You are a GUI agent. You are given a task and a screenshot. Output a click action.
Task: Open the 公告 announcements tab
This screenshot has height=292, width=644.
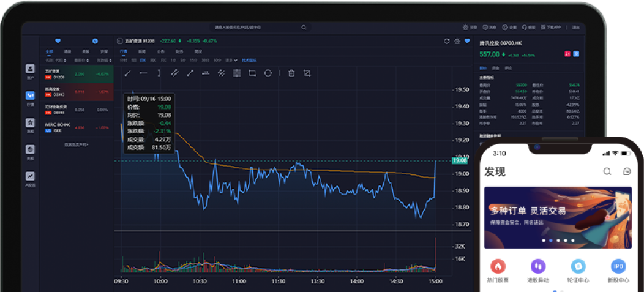pos(160,52)
